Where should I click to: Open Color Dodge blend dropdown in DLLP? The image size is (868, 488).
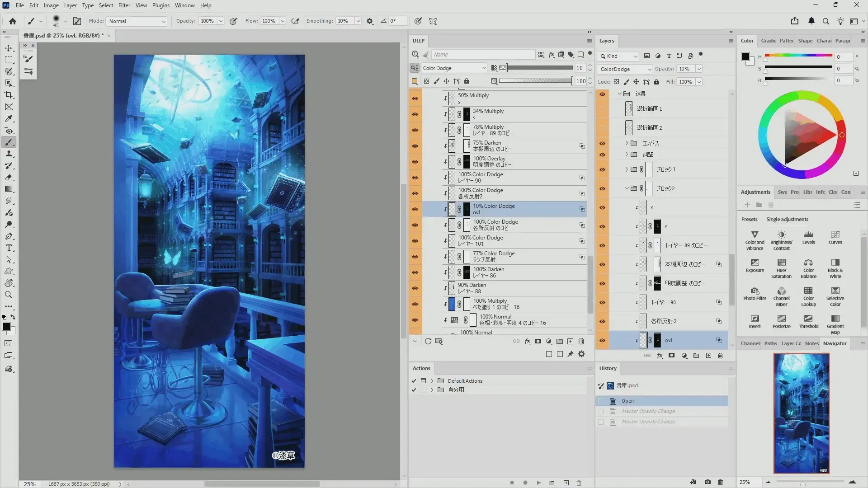(454, 68)
